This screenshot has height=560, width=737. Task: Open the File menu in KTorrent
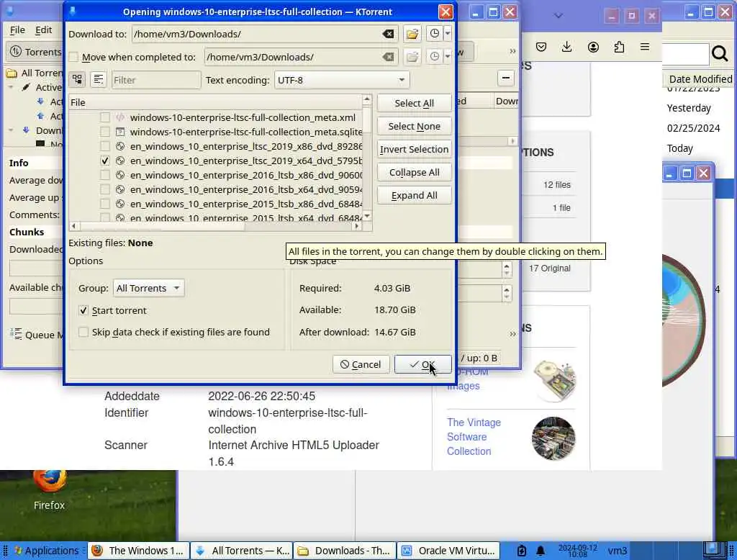point(17,30)
